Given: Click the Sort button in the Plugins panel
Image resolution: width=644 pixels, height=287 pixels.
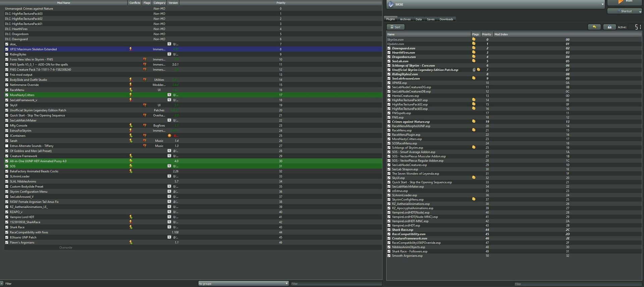Looking at the screenshot, I should pos(396,27).
